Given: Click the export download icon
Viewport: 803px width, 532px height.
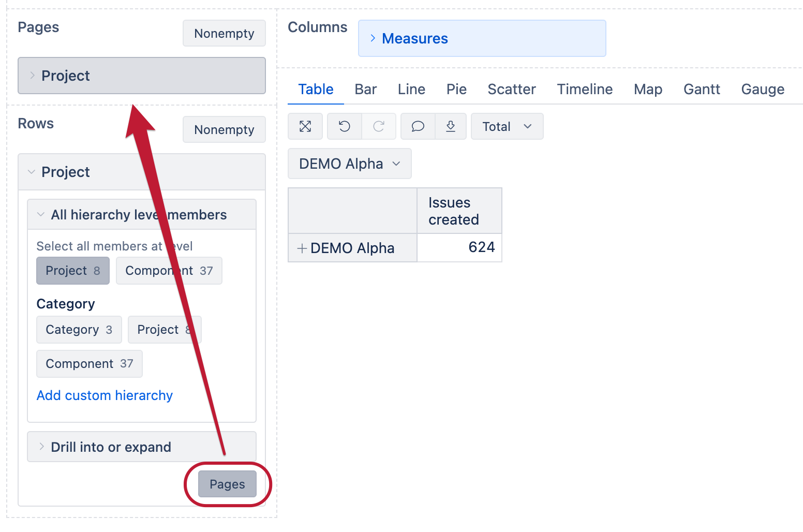Looking at the screenshot, I should point(451,126).
